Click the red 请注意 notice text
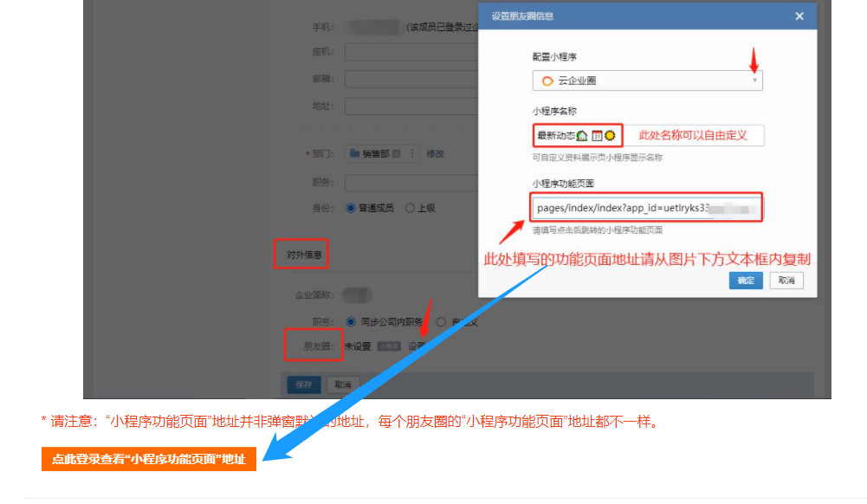Screen dimensions: 867x504 [351, 422]
